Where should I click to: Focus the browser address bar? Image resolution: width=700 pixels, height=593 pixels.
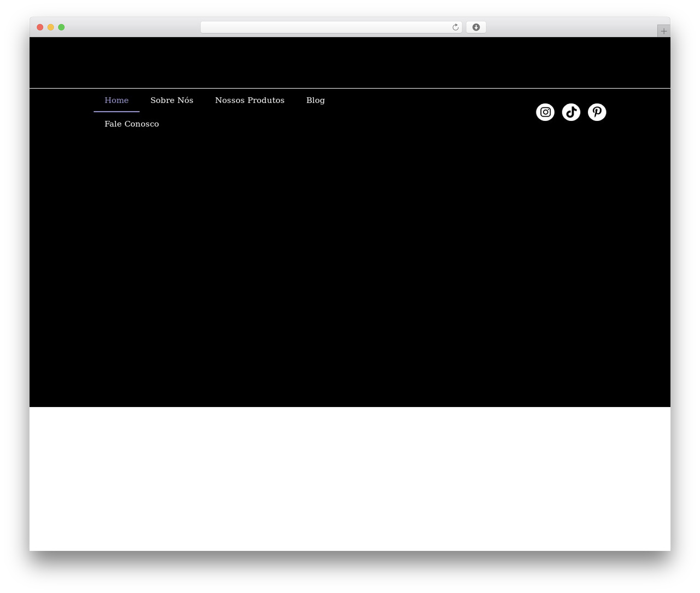click(x=331, y=27)
